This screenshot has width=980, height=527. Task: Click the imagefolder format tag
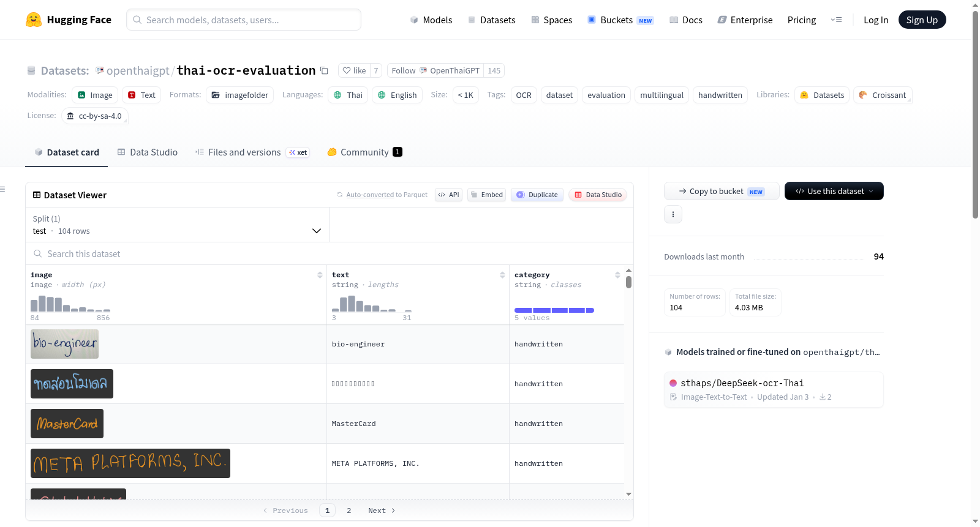pos(240,95)
